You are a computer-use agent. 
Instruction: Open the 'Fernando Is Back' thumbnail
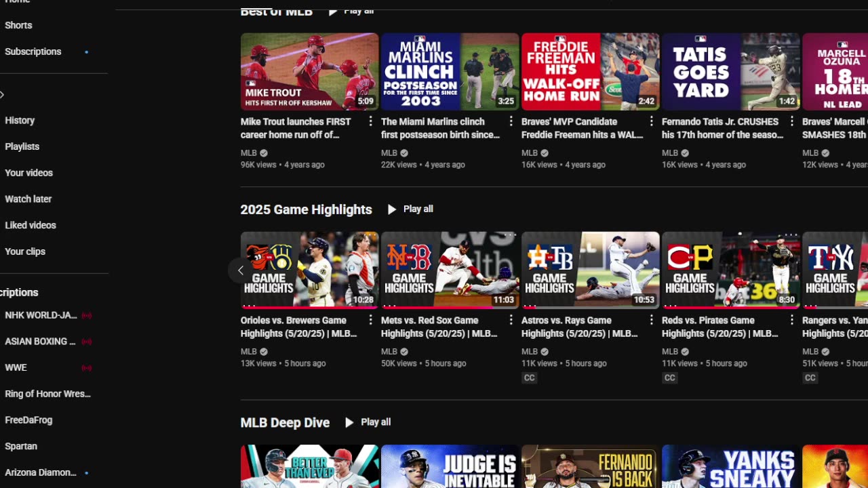click(590, 466)
